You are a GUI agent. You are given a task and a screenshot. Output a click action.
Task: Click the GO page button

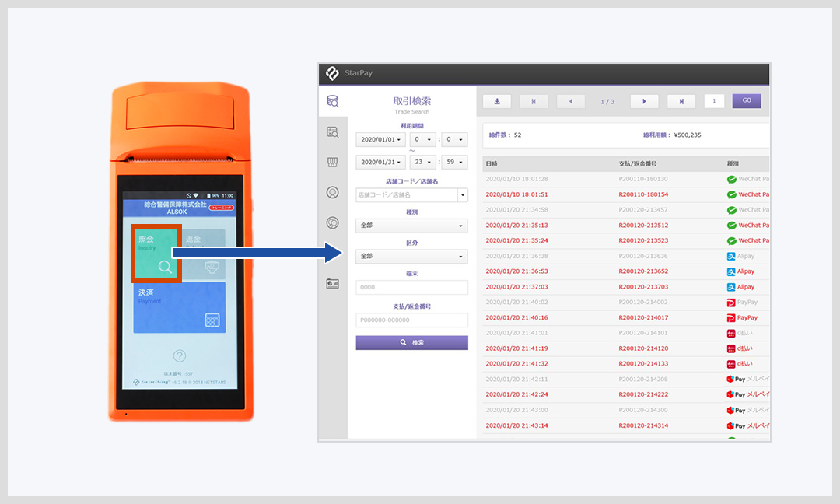(x=746, y=100)
